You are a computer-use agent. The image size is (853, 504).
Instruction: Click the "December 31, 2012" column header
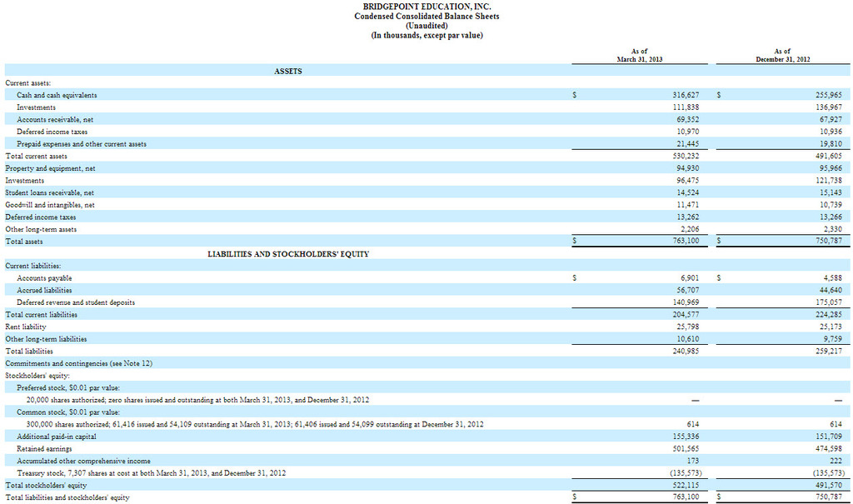click(x=782, y=59)
